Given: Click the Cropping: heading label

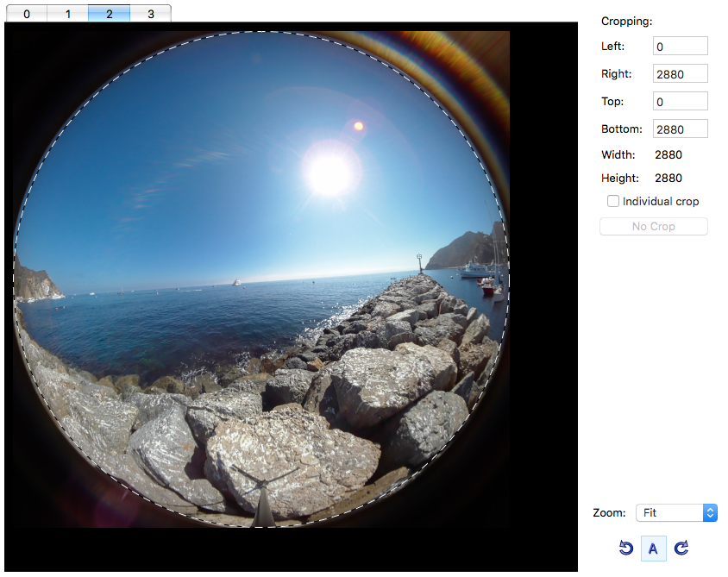Looking at the screenshot, I should coord(626,22).
